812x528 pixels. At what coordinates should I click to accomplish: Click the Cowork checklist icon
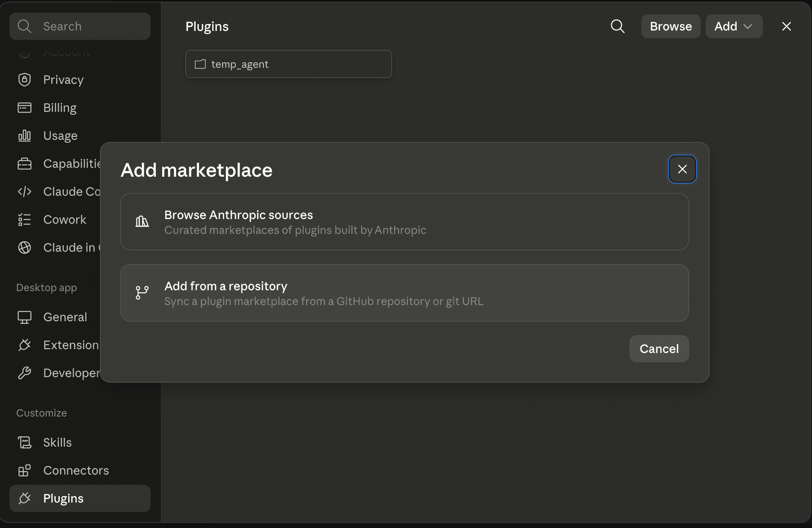click(x=25, y=220)
